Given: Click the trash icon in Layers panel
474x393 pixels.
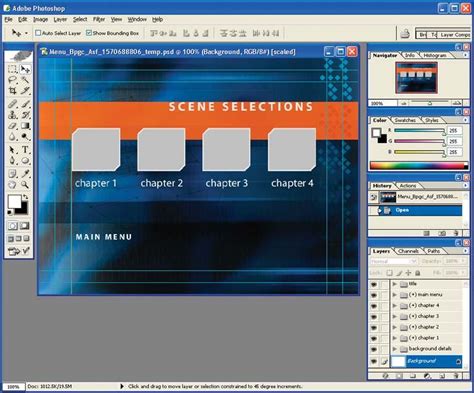Looking at the screenshot, I should (456, 376).
